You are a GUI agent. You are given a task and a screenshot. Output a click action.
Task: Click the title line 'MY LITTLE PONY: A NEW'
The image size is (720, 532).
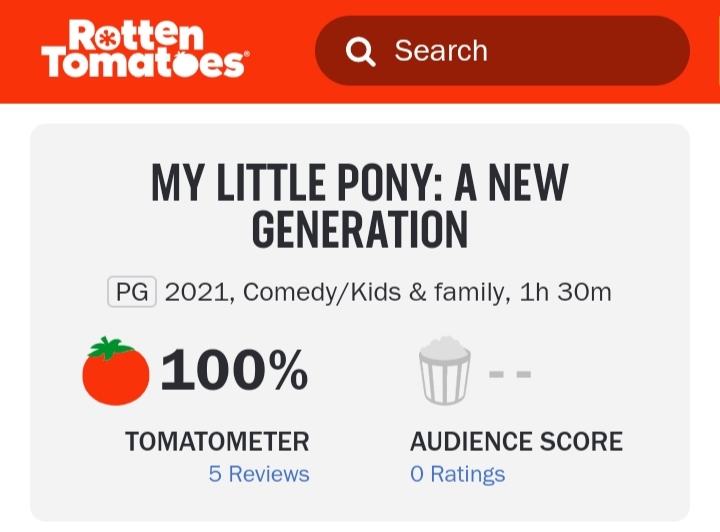pos(360,183)
